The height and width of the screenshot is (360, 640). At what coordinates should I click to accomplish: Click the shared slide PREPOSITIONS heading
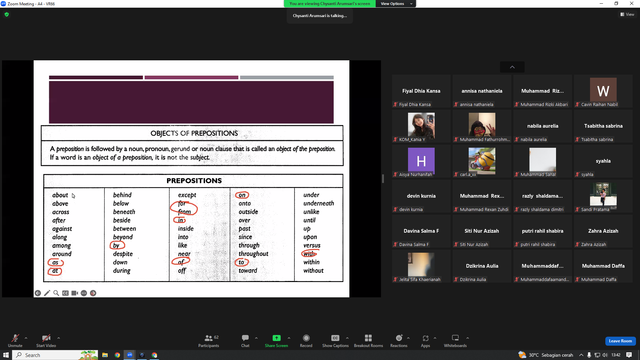[x=194, y=180]
